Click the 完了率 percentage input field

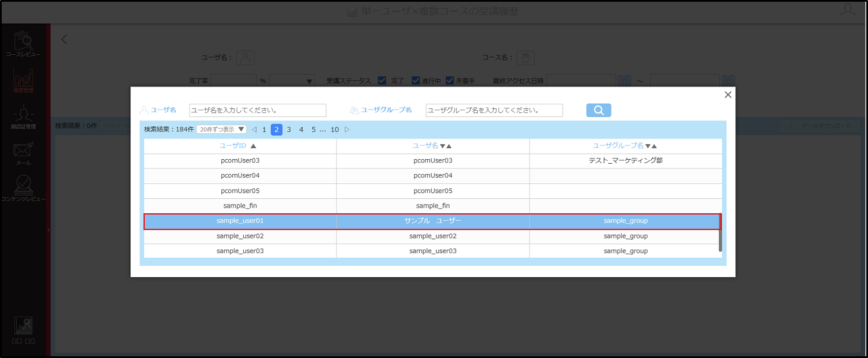[233, 81]
